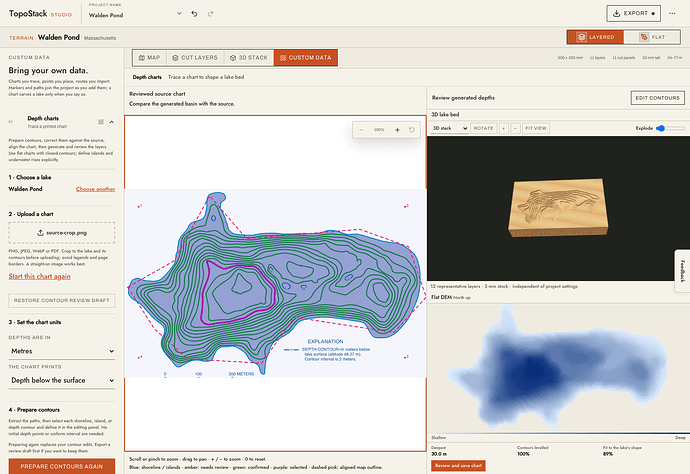Viewport: 690px width, 474px height.
Task: Reset the source chart zoom
Action: pyautogui.click(x=411, y=130)
